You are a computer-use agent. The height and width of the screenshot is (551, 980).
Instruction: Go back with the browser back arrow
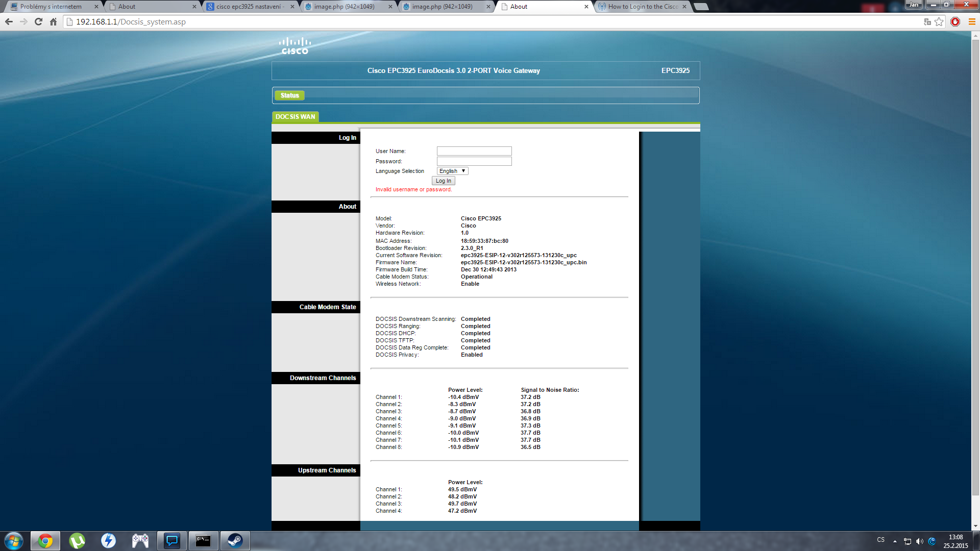pos(9,22)
